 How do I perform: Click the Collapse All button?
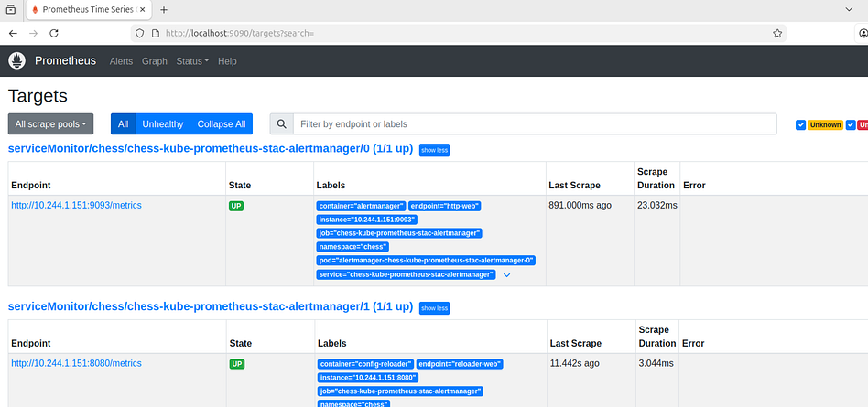[x=222, y=123]
